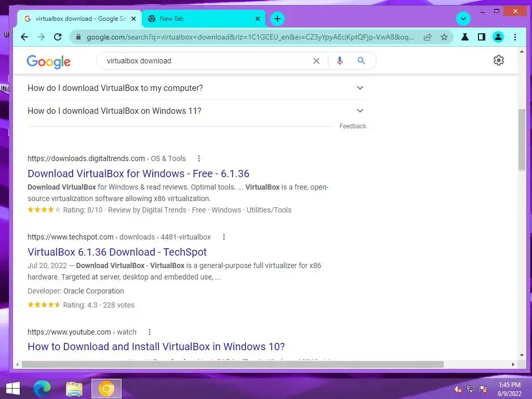Open Chrome Labs flask icon
The width and height of the screenshot is (532, 399).
pyautogui.click(x=465, y=37)
